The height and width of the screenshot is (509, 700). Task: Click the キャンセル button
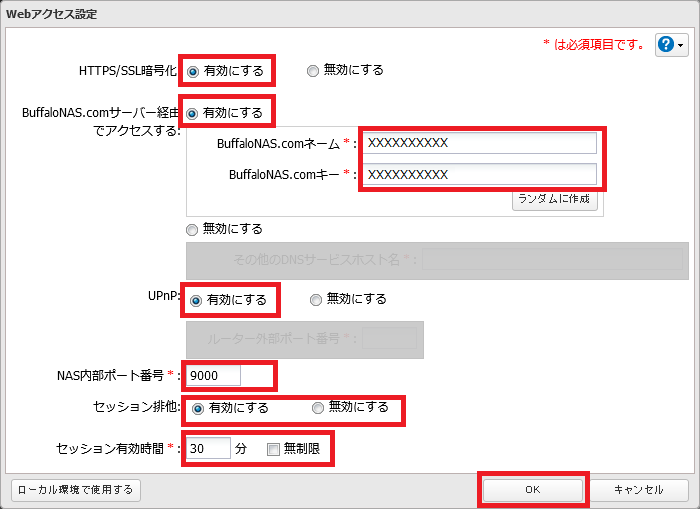point(638,490)
